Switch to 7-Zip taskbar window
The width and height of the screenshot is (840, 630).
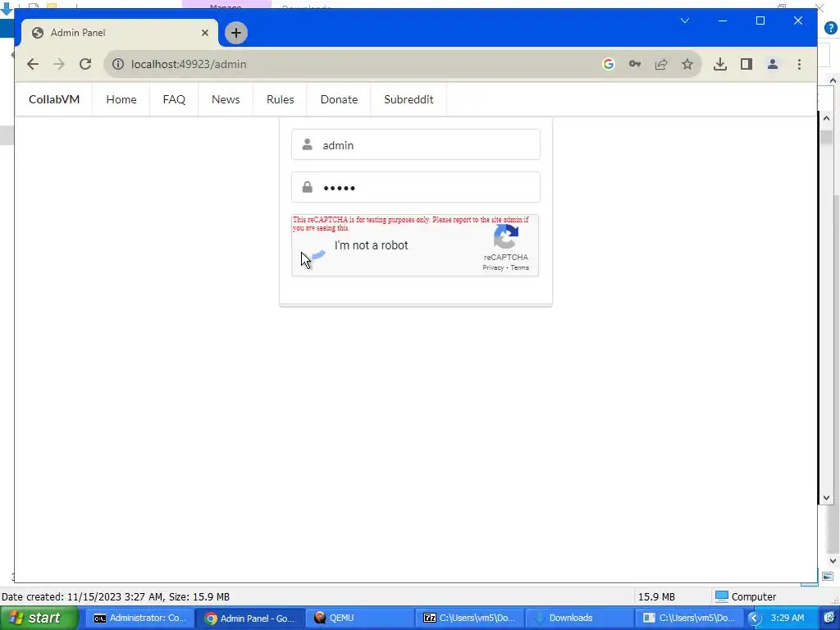471,619
